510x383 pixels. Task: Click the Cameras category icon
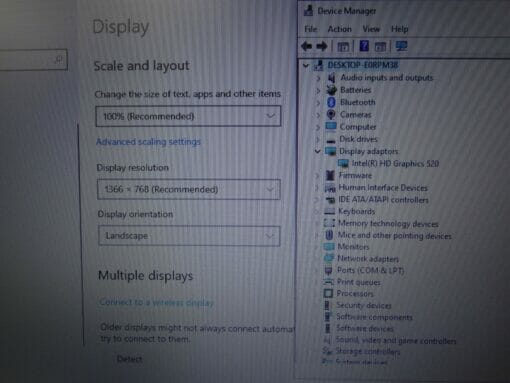coord(331,115)
